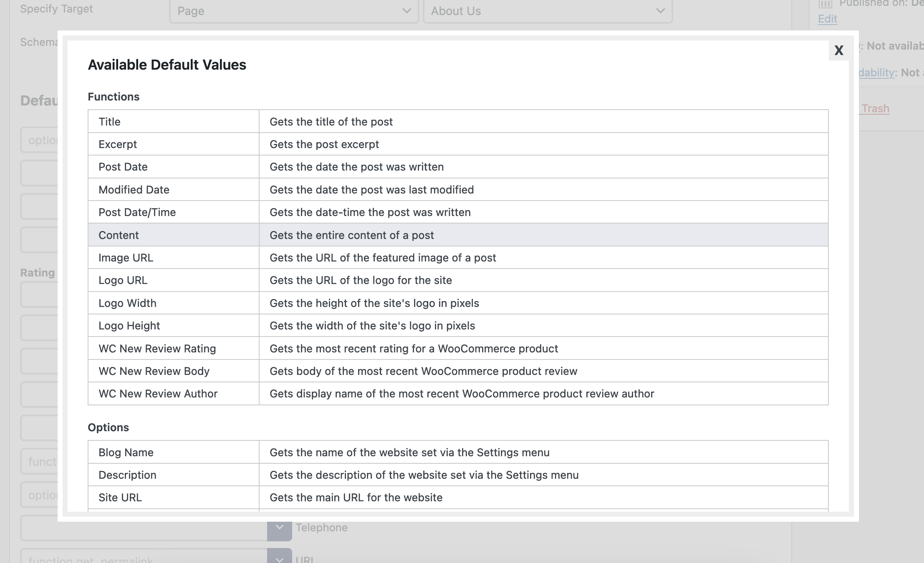Click 'Gets the date the post was last modified'

point(371,190)
